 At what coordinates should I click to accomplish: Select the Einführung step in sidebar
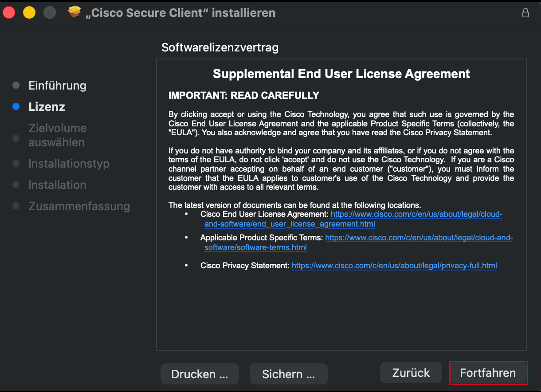[57, 86]
